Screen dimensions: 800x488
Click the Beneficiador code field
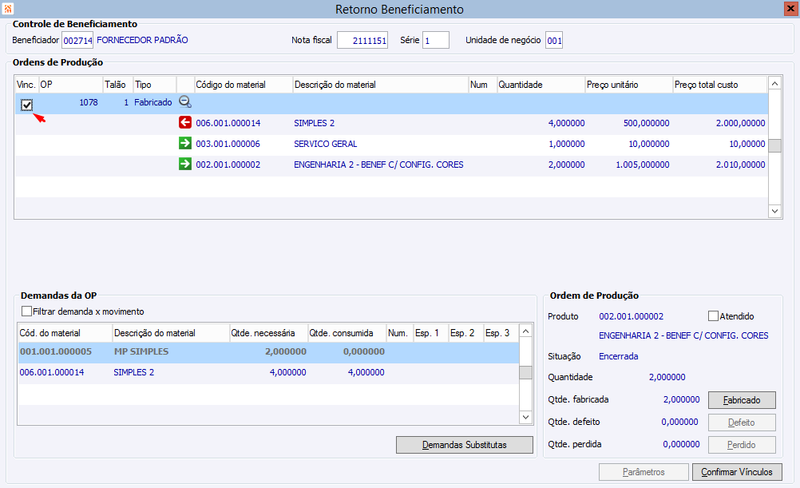[x=77, y=41]
